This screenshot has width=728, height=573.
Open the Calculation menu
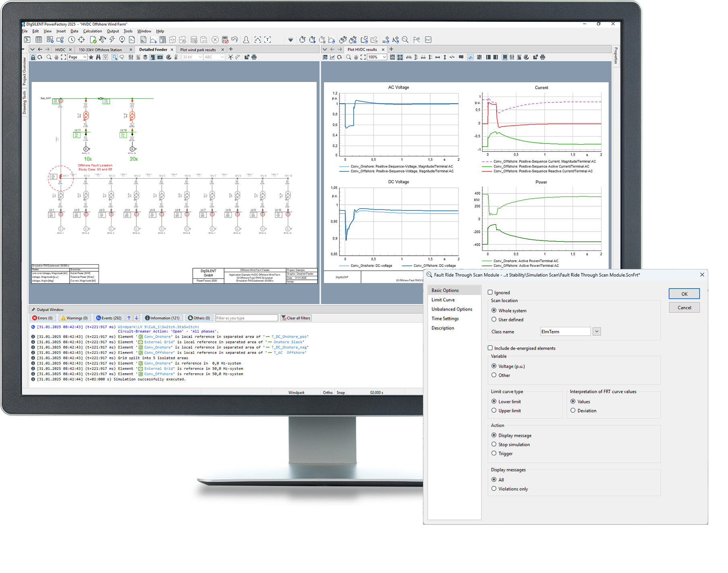93,31
